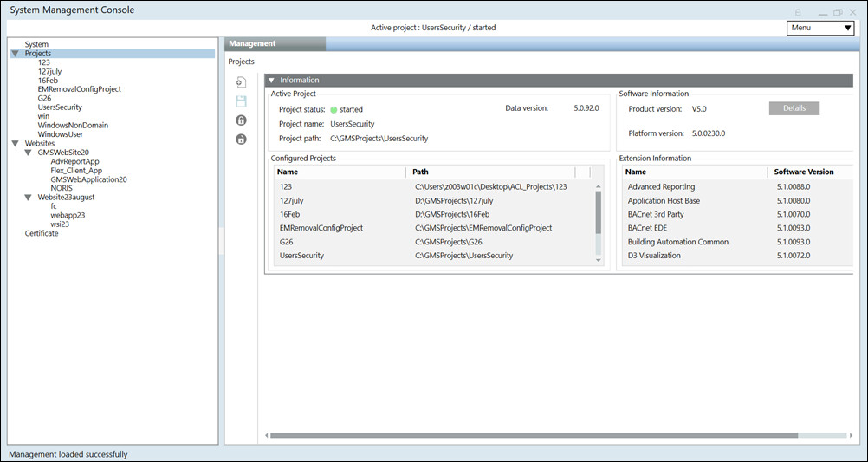Click the lock icon in the title bar

point(798,12)
